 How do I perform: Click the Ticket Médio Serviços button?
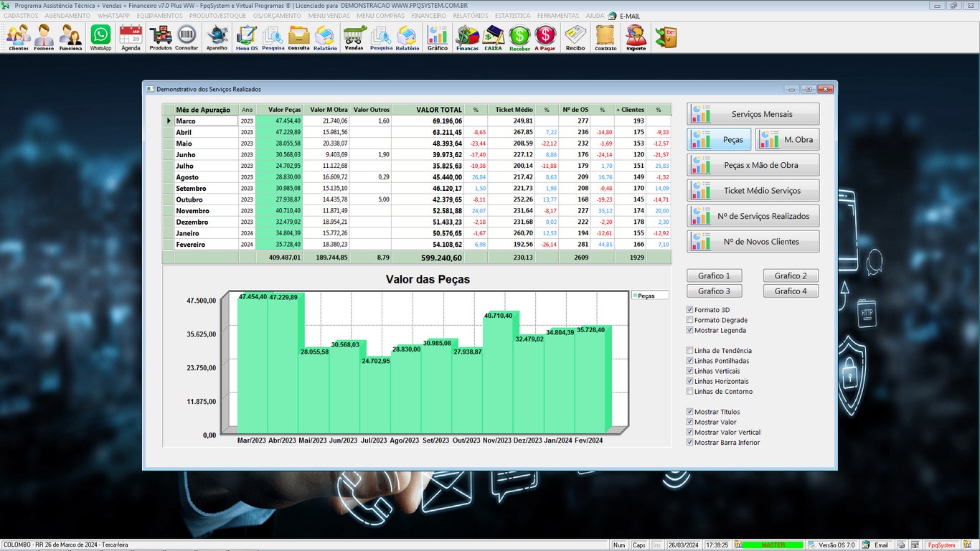(x=753, y=191)
